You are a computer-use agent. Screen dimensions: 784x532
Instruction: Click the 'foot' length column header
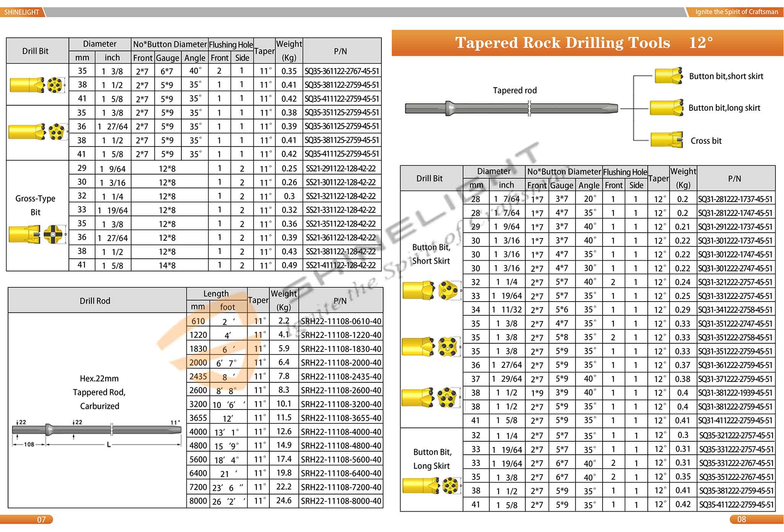[x=228, y=307]
